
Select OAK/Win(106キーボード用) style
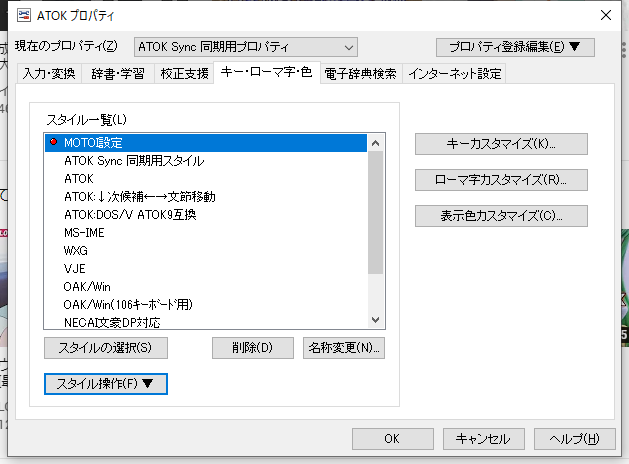206,305
